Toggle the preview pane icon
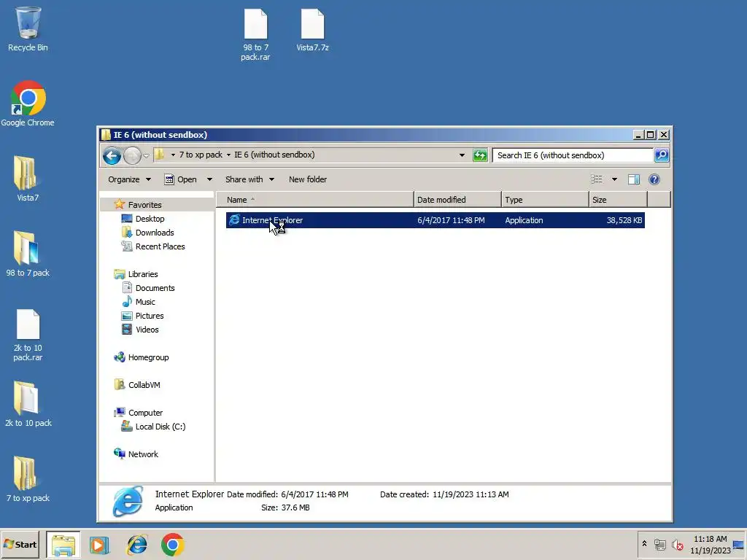This screenshot has height=560, width=747. pos(634,179)
